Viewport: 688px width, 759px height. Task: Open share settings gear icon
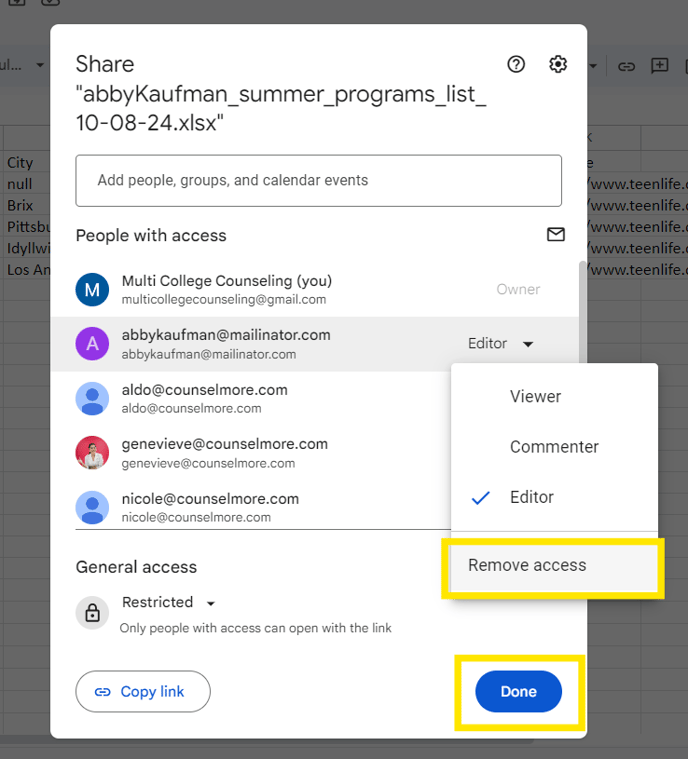pos(558,64)
